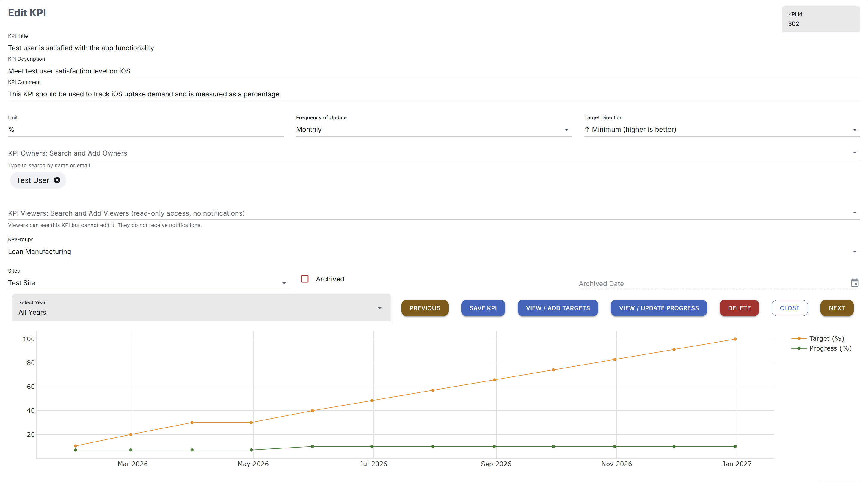The width and height of the screenshot is (868, 482).
Task: Click the Jul 2026 axis label
Action: click(373, 464)
